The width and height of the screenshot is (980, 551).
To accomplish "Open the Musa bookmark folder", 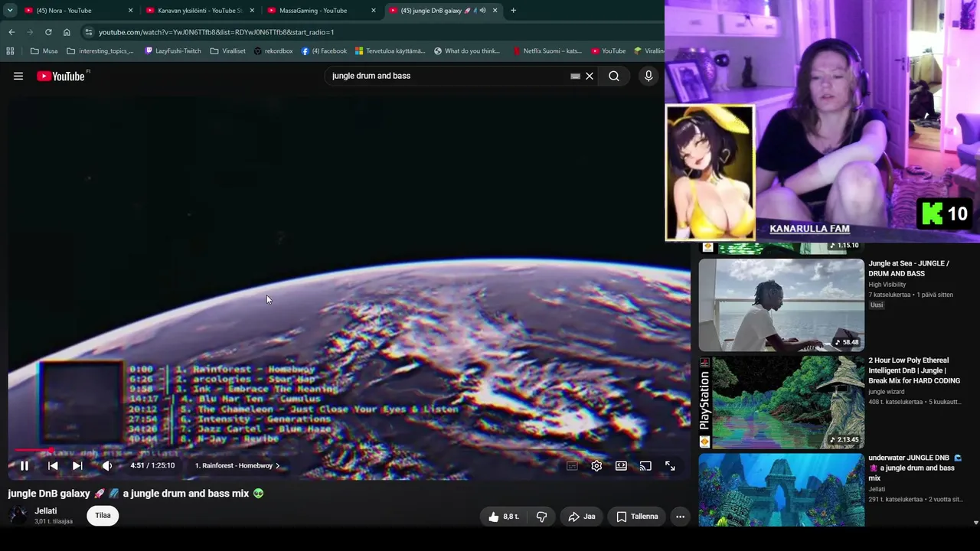I will pos(44,51).
